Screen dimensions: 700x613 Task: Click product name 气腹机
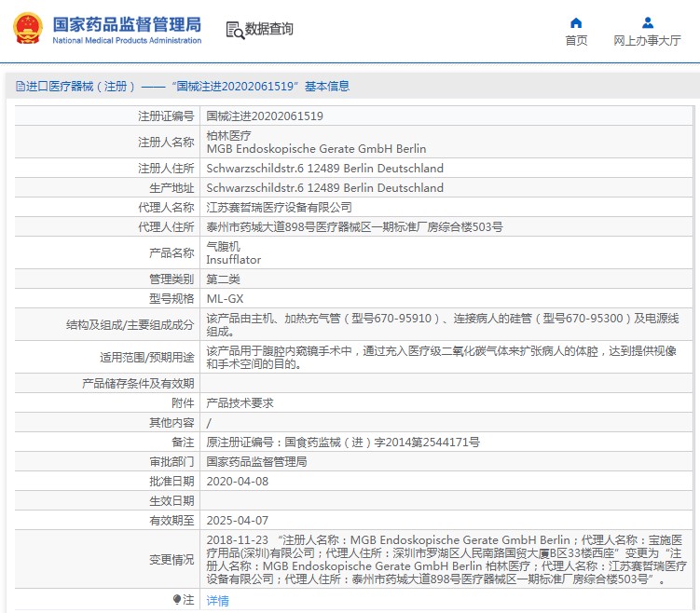click(x=223, y=246)
